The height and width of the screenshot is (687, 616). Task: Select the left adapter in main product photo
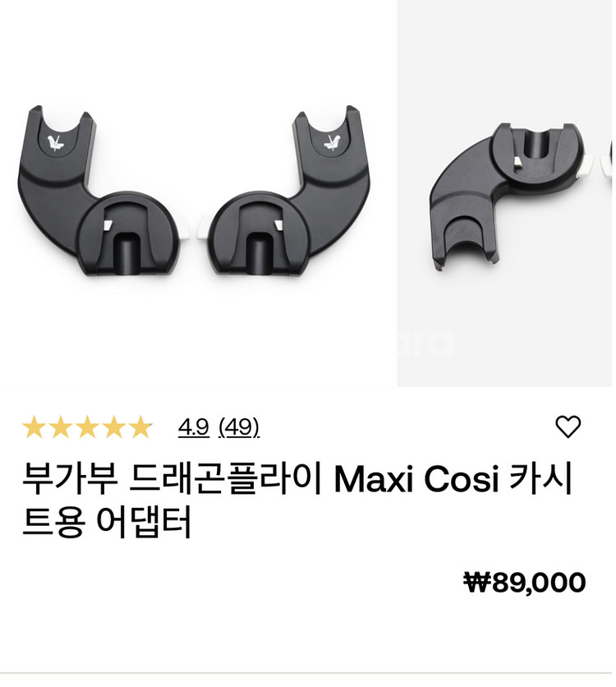[x=101, y=193]
